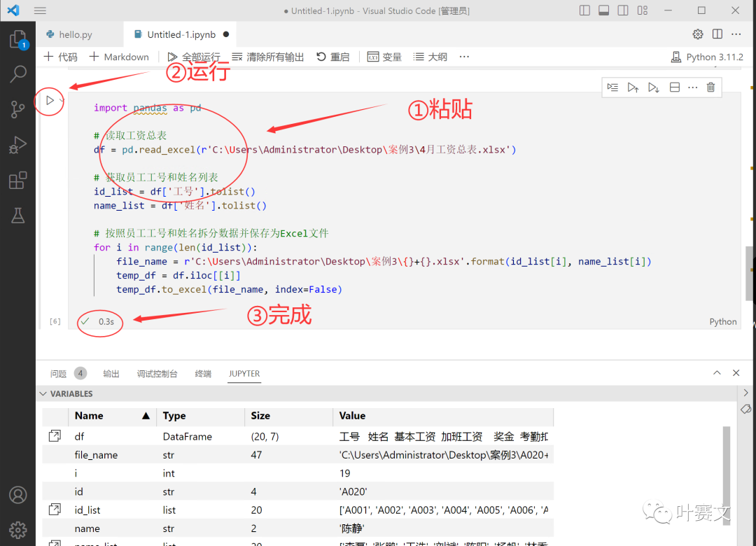Sort variables by the Name column header

pos(91,416)
